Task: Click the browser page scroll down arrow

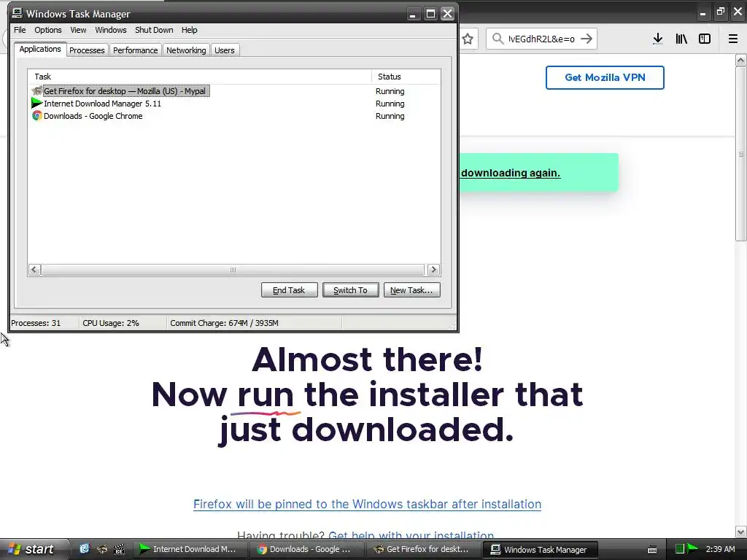Action: [x=741, y=532]
